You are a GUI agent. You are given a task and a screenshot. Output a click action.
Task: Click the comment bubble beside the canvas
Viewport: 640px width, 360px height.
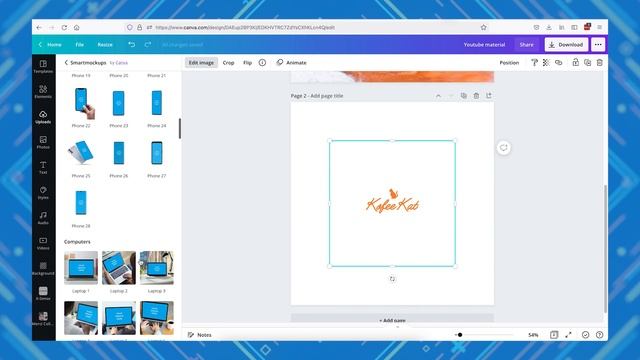point(504,148)
